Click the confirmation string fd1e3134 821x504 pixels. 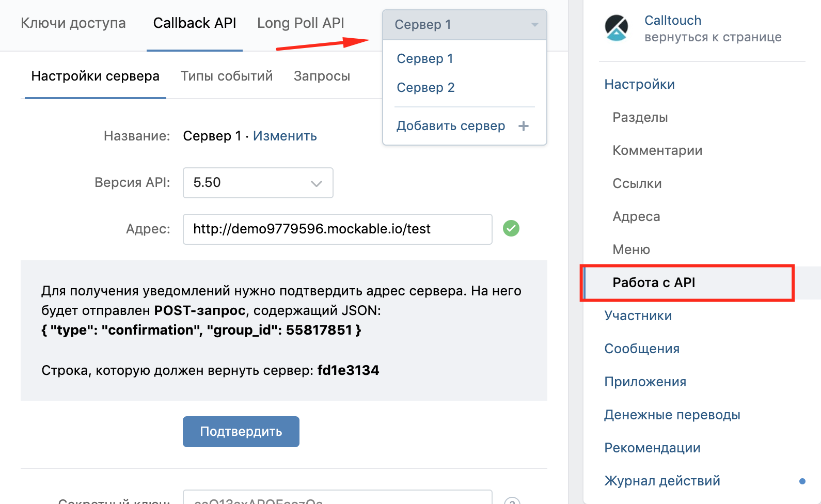coord(348,371)
